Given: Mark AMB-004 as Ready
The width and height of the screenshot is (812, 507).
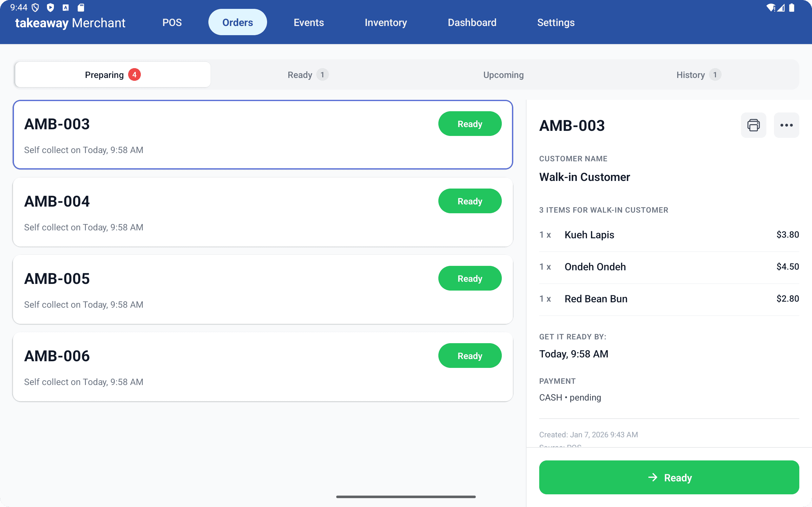Looking at the screenshot, I should pos(469,201).
